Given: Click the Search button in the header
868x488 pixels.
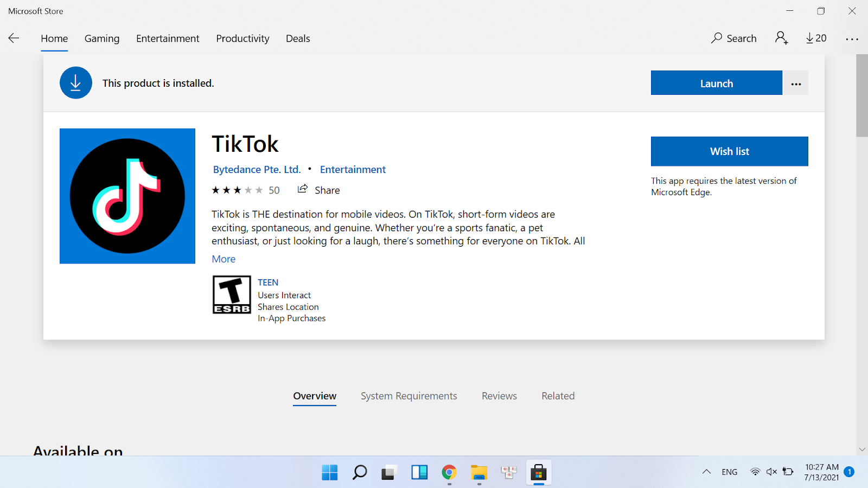Looking at the screenshot, I should [733, 38].
